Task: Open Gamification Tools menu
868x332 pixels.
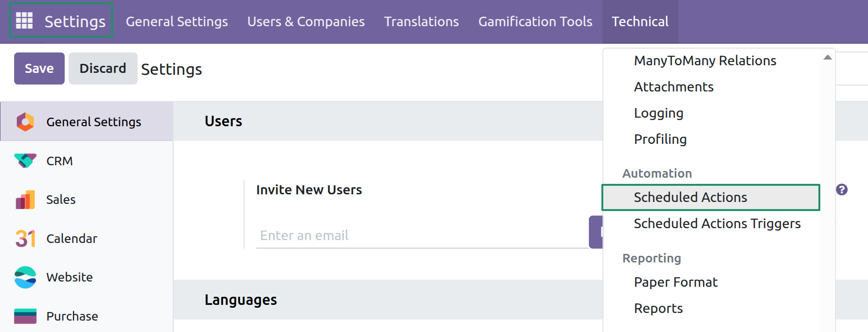Action: 535,21
